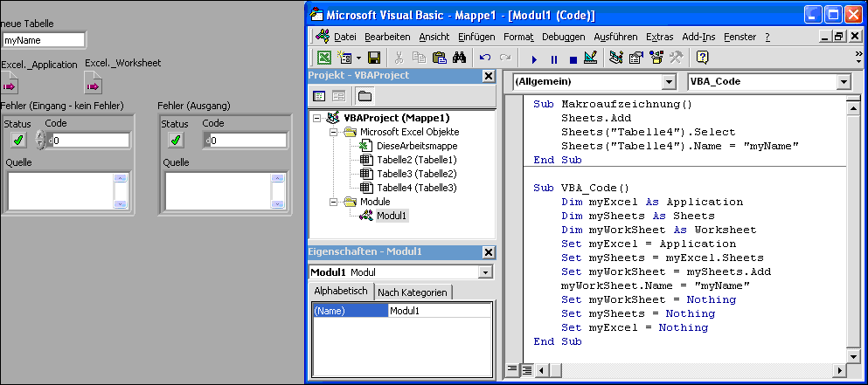Click the Help question mark icon
The width and height of the screenshot is (868, 385).
click(x=701, y=58)
